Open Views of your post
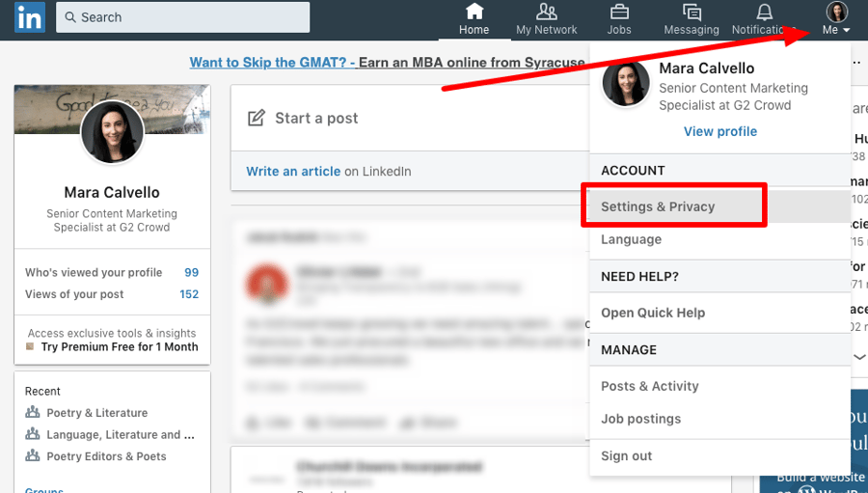 [74, 294]
